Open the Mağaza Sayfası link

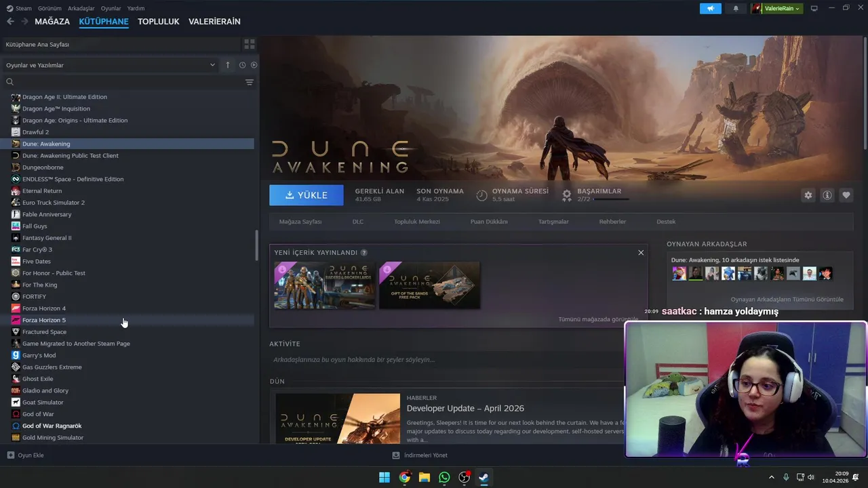click(300, 222)
